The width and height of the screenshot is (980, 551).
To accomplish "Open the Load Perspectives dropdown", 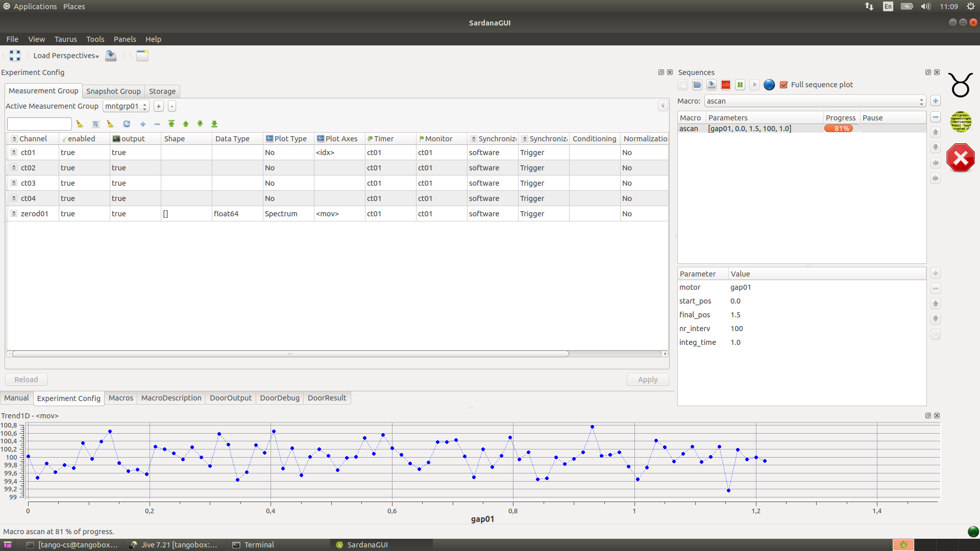I will tap(66, 56).
